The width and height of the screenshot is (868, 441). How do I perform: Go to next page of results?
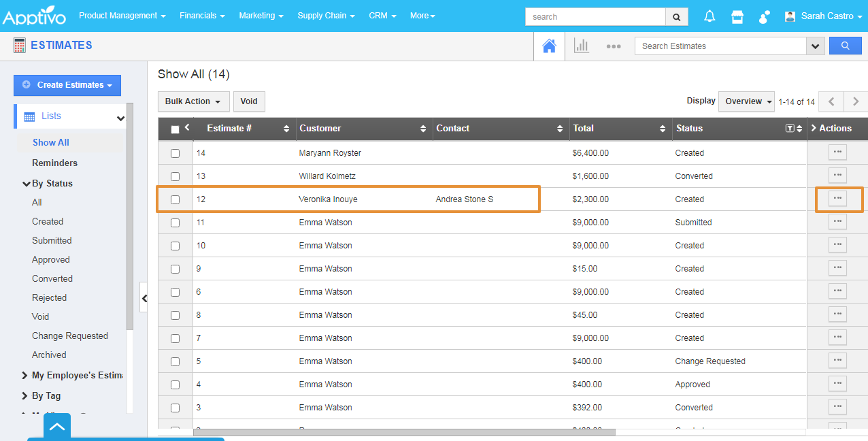855,101
